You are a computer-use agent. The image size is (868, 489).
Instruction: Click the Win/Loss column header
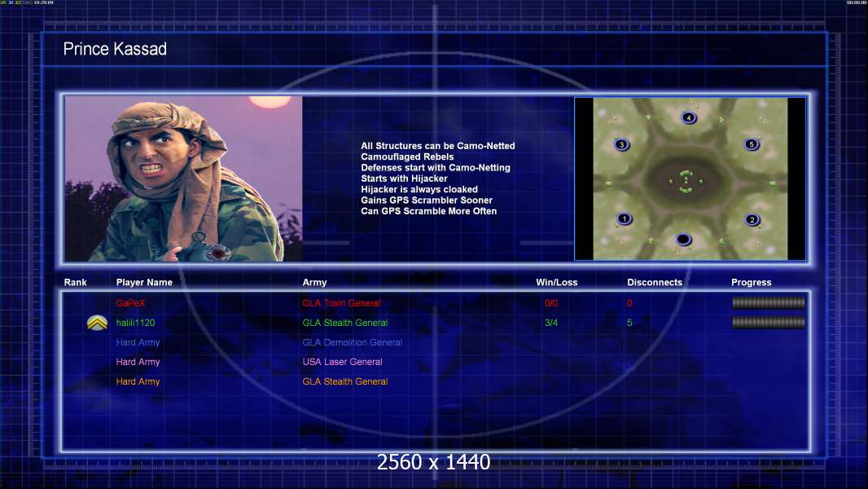[x=556, y=283]
